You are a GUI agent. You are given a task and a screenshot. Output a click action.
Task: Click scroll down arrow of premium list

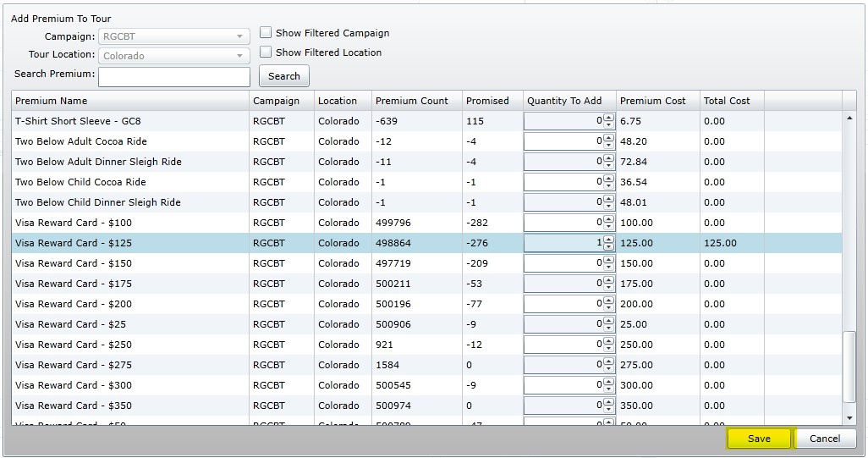pos(849,418)
